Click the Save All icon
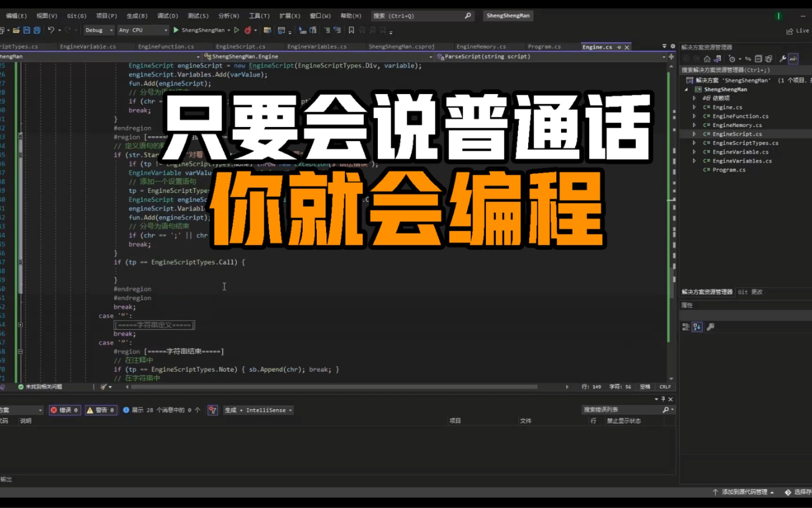The image size is (812, 508). [37, 30]
